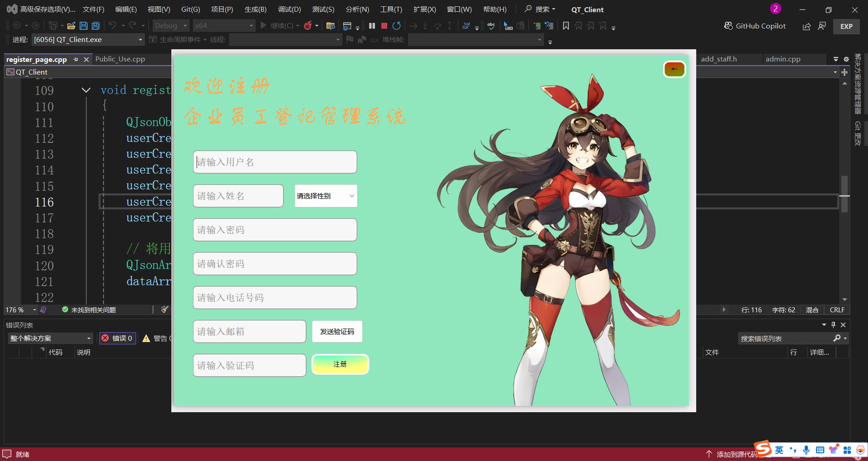This screenshot has width=868, height=461.
Task: Click the username input field
Action: coord(275,162)
